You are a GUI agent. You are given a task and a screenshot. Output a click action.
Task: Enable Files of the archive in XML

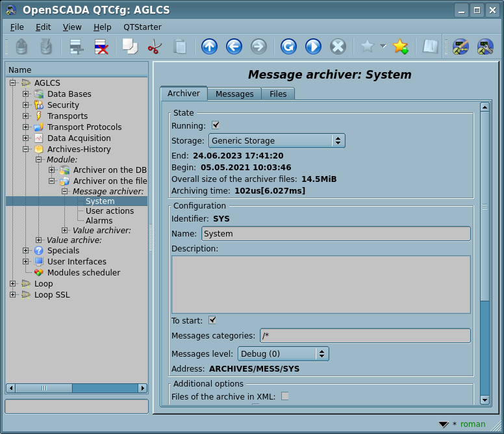point(285,396)
